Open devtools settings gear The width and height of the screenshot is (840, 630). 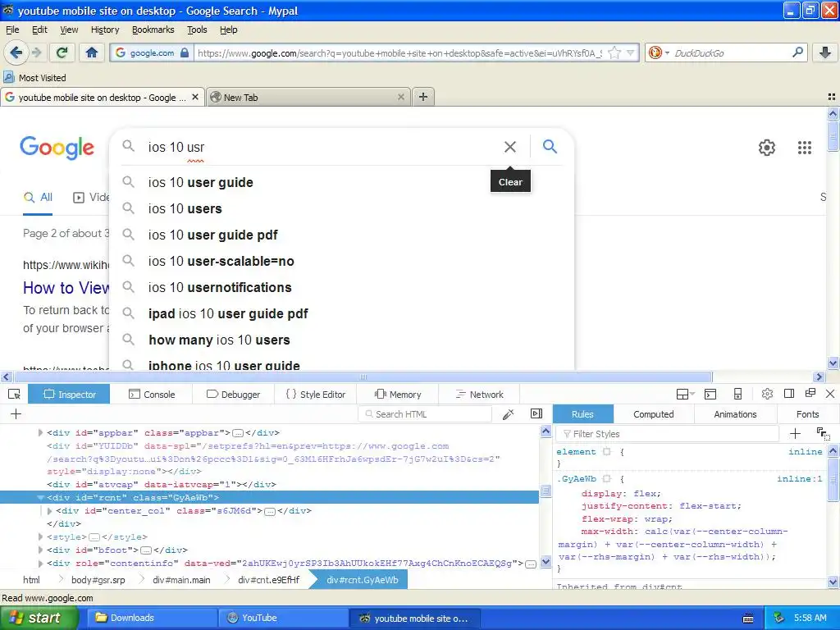pyautogui.click(x=767, y=394)
